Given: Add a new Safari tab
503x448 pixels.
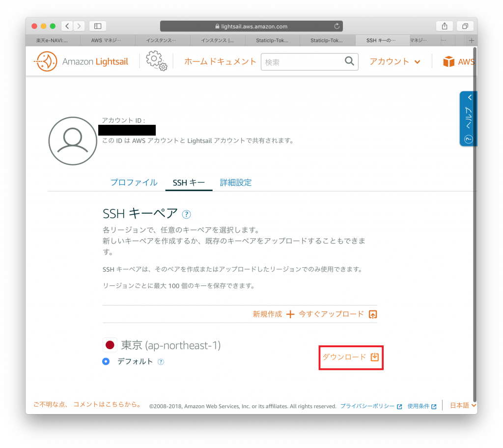Looking at the screenshot, I should (x=471, y=40).
